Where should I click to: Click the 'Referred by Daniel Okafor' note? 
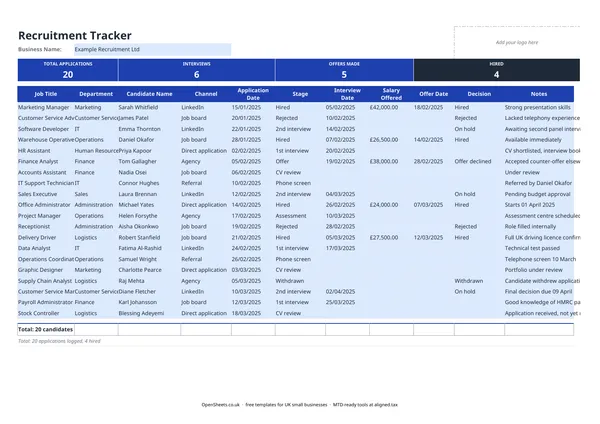[538, 183]
